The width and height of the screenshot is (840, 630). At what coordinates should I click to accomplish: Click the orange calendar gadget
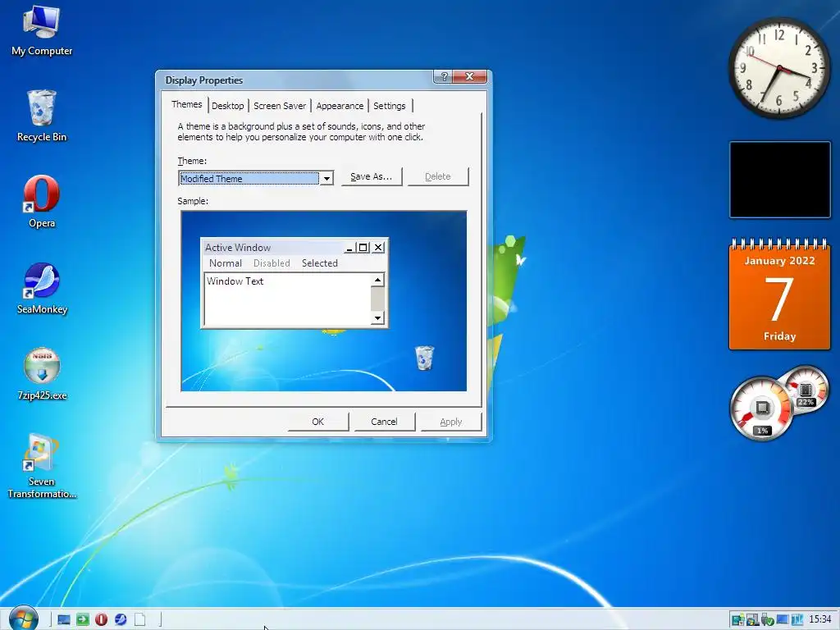tap(779, 294)
